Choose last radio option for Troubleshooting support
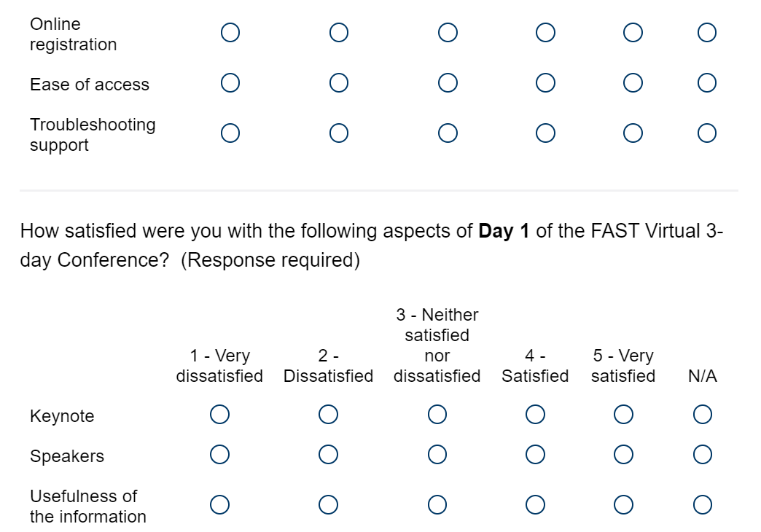 point(706,133)
